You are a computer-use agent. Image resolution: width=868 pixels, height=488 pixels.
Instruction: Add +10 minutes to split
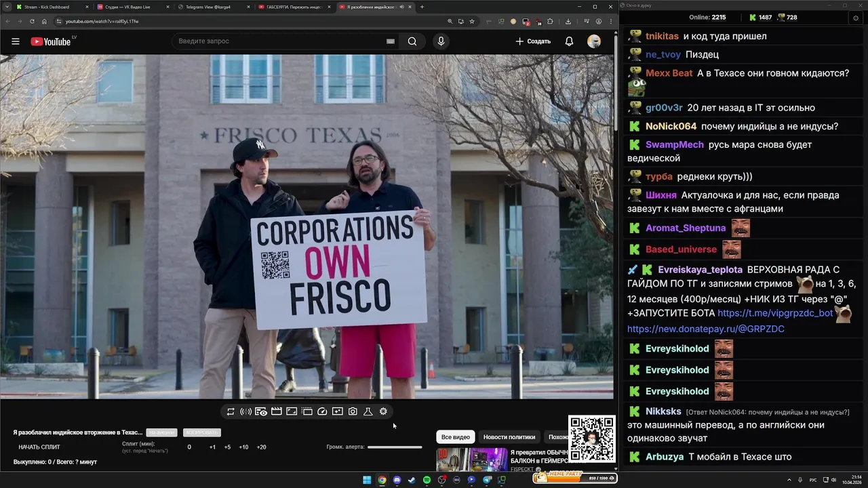(243, 447)
